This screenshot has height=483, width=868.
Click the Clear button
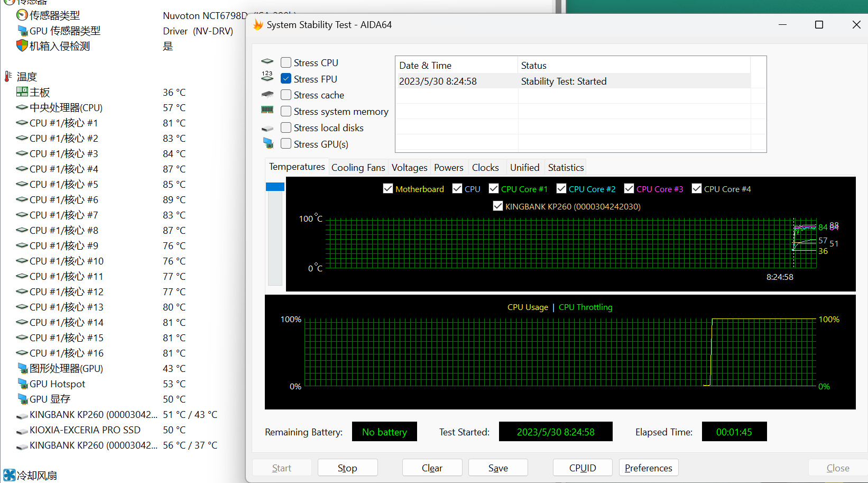(432, 468)
